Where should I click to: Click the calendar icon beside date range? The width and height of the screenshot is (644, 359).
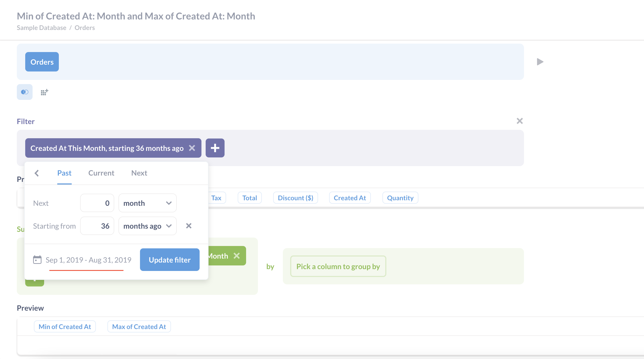37,260
